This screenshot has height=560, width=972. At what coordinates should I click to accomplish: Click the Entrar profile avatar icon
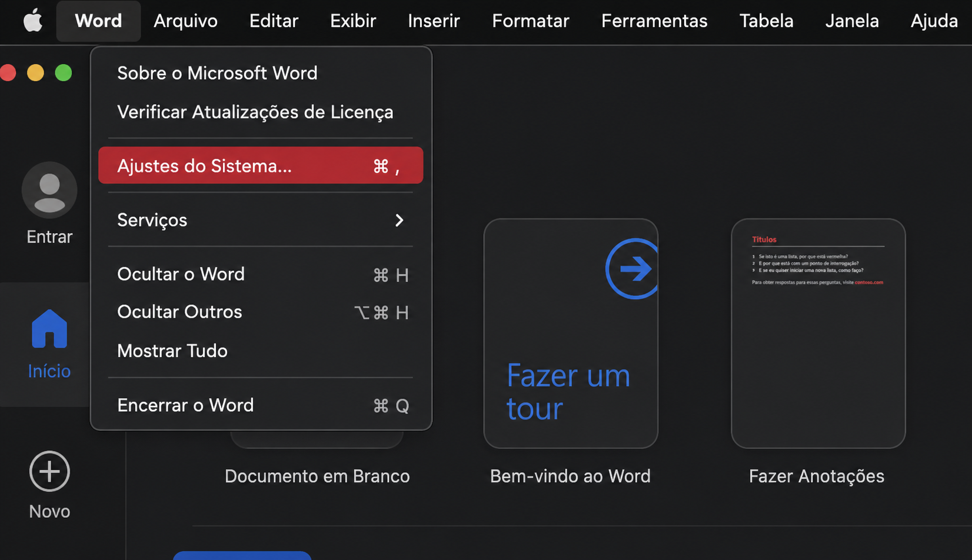pos(49,190)
